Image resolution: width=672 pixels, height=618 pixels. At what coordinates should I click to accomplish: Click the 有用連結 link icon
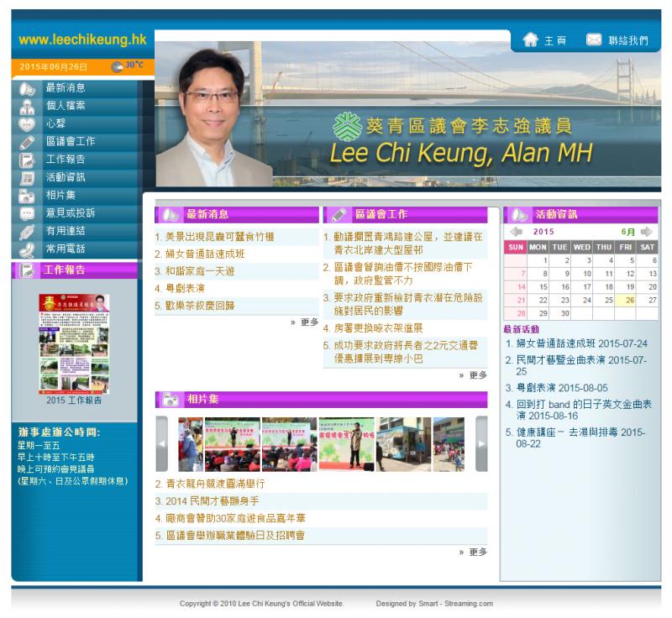pos(27,231)
